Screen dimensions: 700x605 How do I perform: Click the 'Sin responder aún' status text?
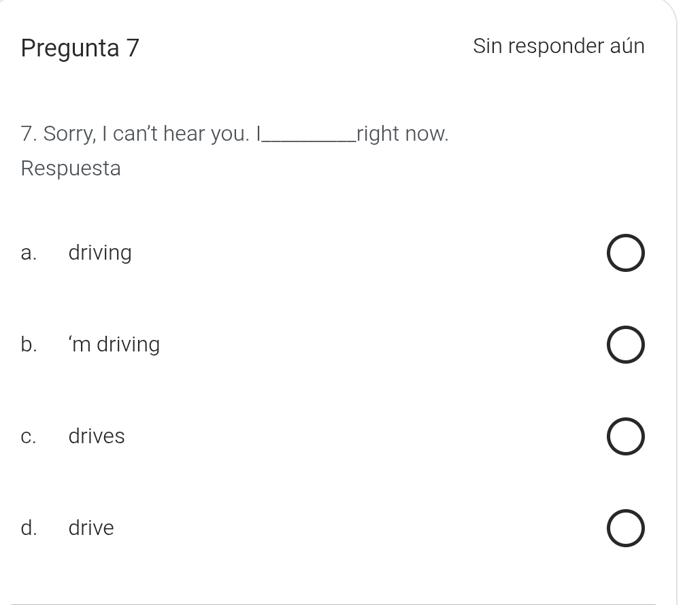click(559, 46)
